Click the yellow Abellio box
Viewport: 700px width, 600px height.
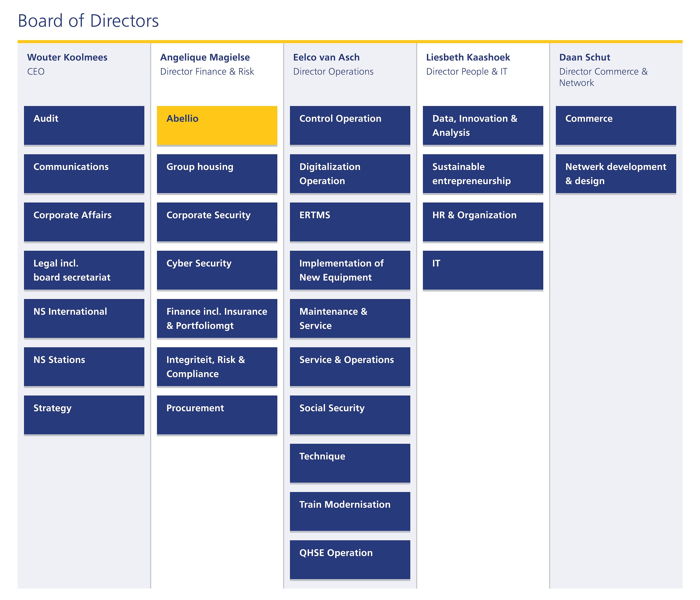click(x=217, y=125)
